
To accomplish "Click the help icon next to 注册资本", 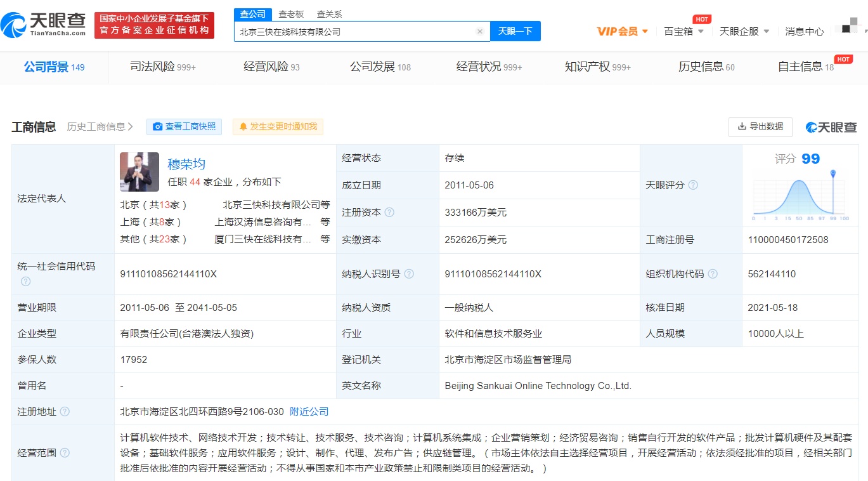I will coord(390,213).
